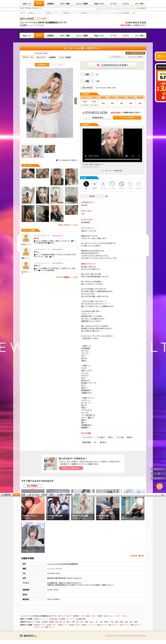Select 公式写真 (3) photo tab
Screen dimensions: 166x644
42,65
